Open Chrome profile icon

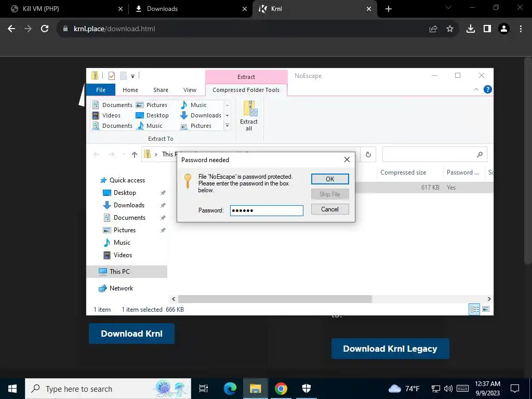[504, 29]
